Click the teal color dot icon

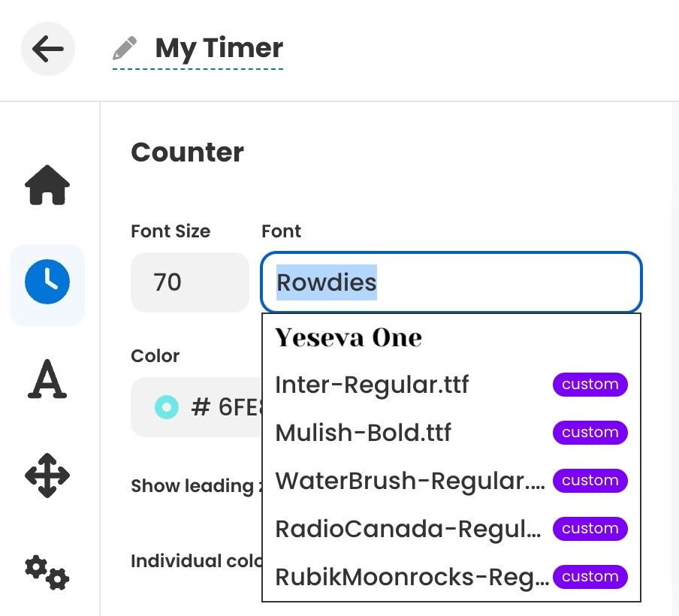[x=166, y=406]
